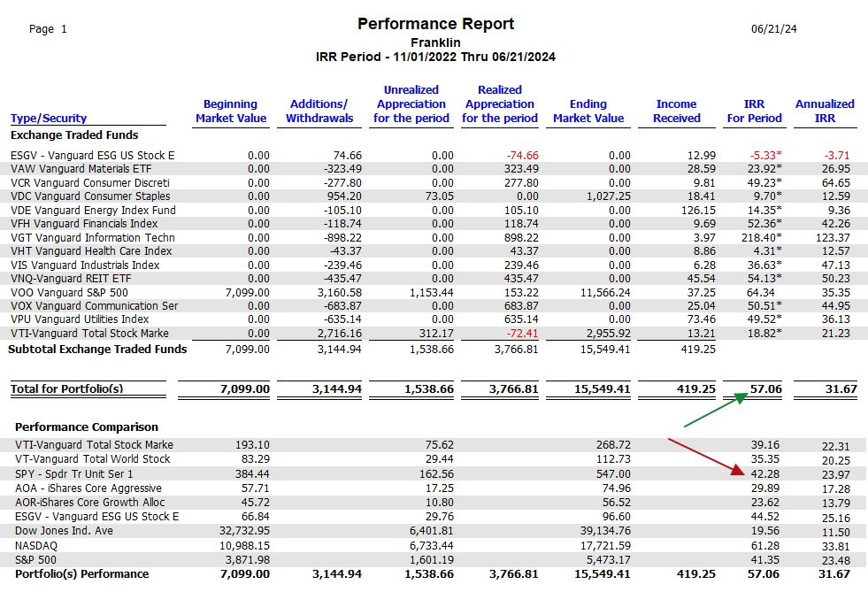Click VCR annualized IRR 64.65

click(836, 183)
